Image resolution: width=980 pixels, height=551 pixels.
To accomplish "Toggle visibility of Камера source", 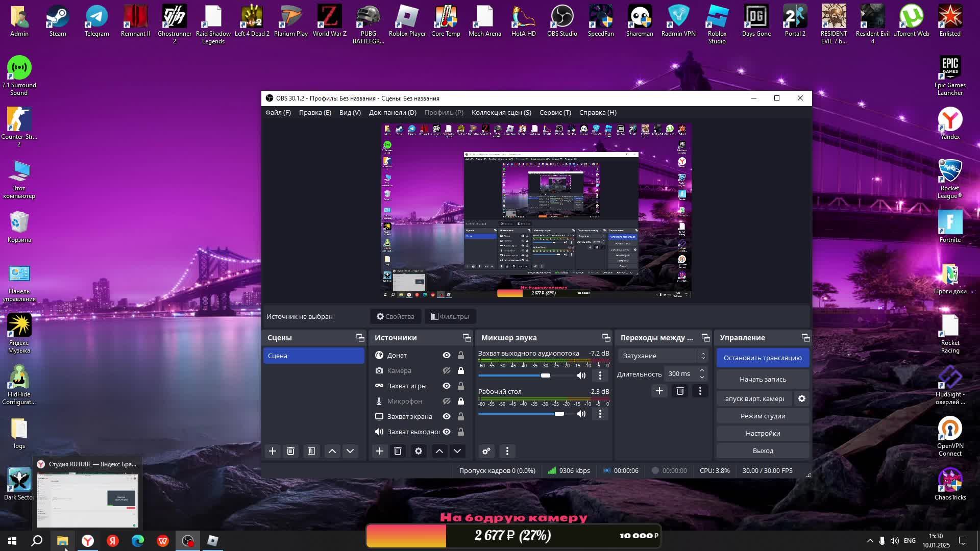I will point(446,370).
